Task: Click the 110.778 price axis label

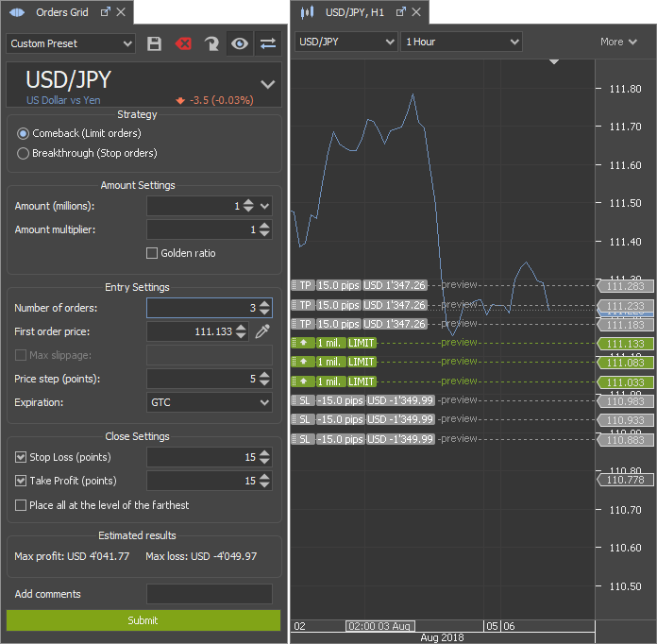Action: click(x=626, y=480)
